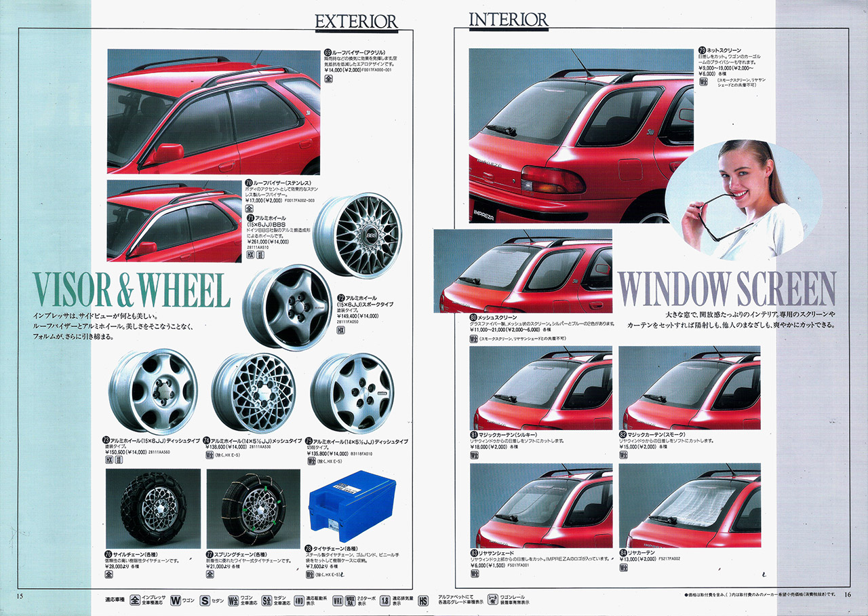Screen dimensions: 868x616
Task: Click the 4WD drivetrain legend icon
Action: tap(300, 600)
